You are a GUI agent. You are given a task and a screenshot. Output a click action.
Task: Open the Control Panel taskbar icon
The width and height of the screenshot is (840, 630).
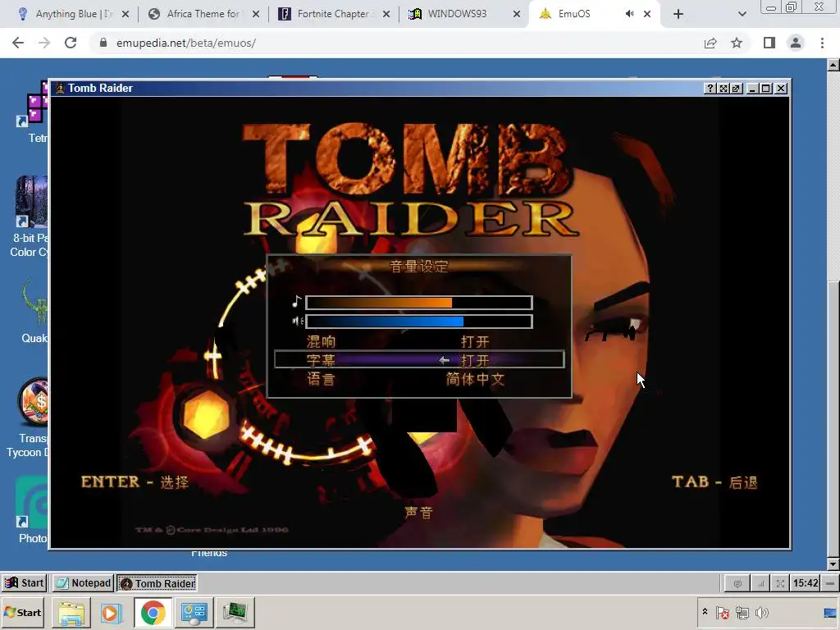tap(194, 613)
